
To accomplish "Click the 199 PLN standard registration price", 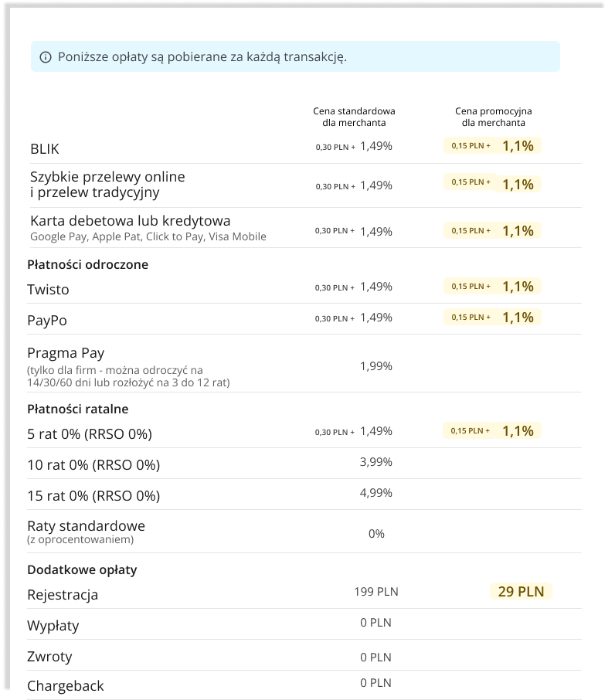I will click(376, 593).
